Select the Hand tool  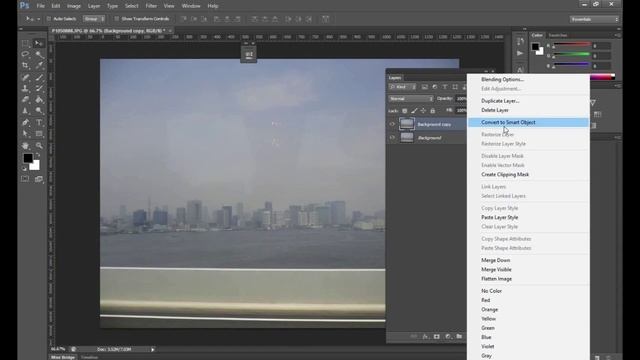25,146
